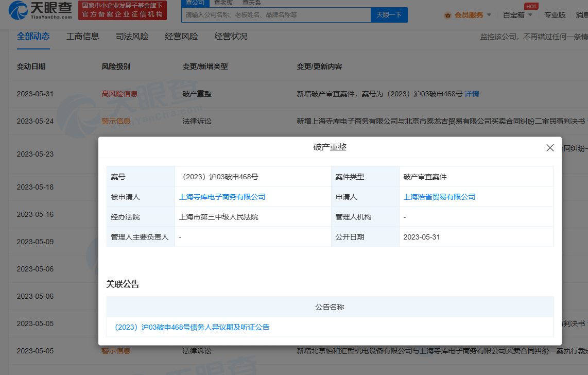Open the 百宝箱 dropdown menu

click(514, 15)
